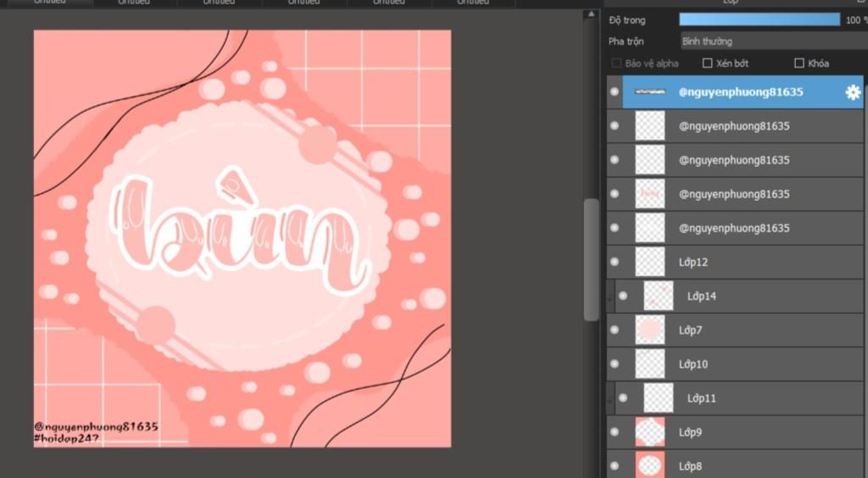The height and width of the screenshot is (478, 868).
Task: Hide the highlighted @nguyenphuong81635 layer
Action: [x=614, y=92]
